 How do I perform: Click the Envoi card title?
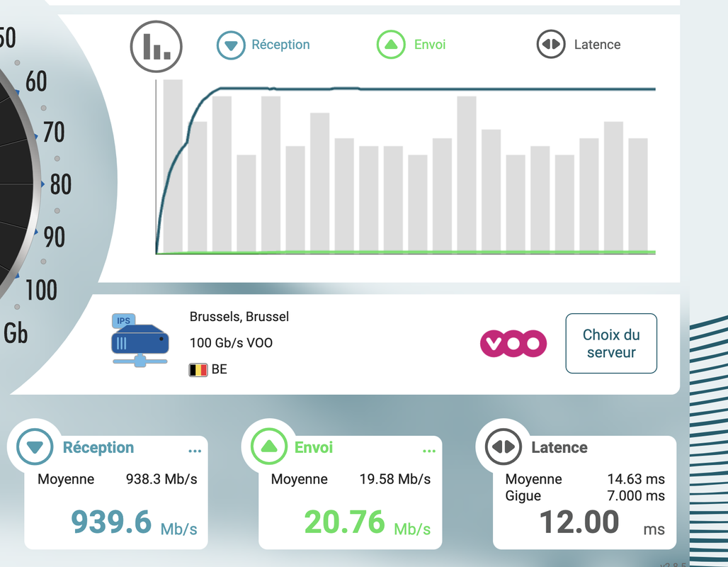click(314, 447)
